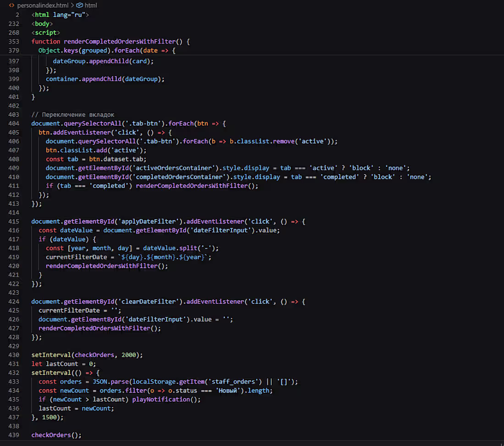Jump to sticky <body> line
The image size is (504, 446).
pyautogui.click(x=42, y=24)
